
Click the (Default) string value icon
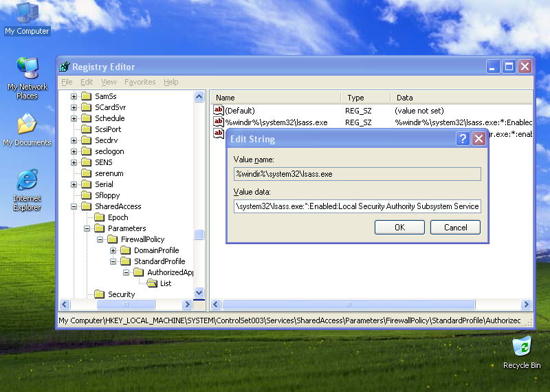point(219,111)
